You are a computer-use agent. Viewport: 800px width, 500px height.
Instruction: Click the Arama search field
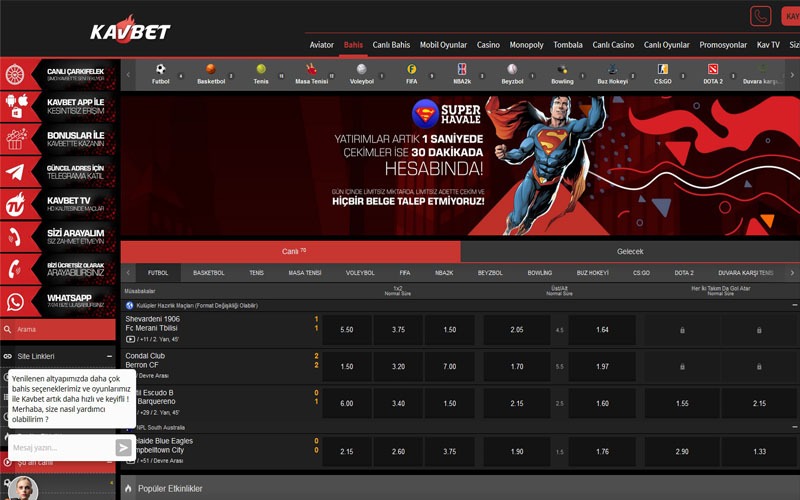pyautogui.click(x=60, y=329)
